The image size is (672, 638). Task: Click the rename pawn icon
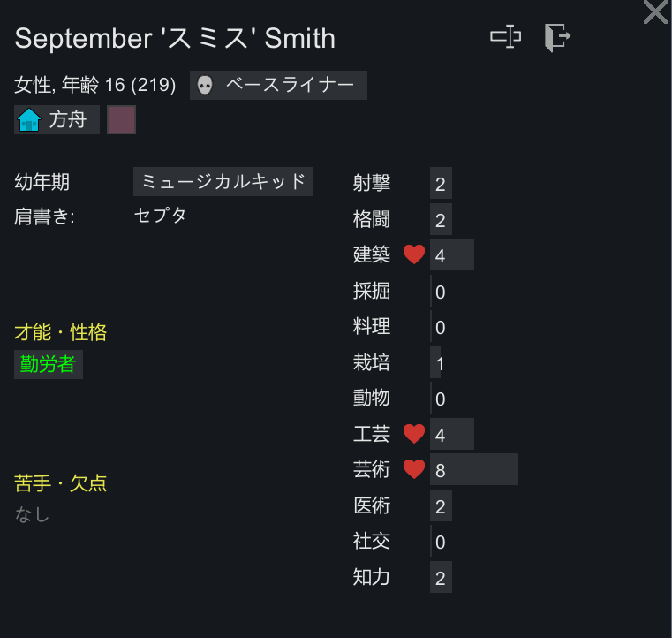[x=506, y=36]
